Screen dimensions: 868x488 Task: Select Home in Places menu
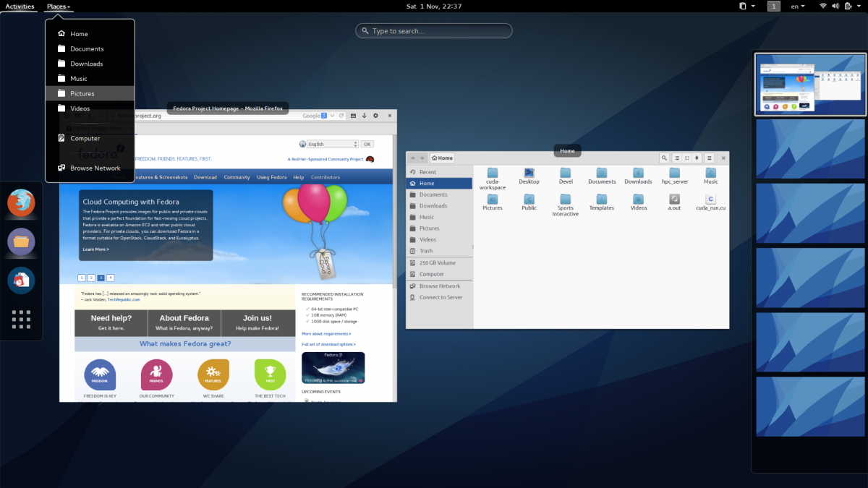tap(90, 34)
